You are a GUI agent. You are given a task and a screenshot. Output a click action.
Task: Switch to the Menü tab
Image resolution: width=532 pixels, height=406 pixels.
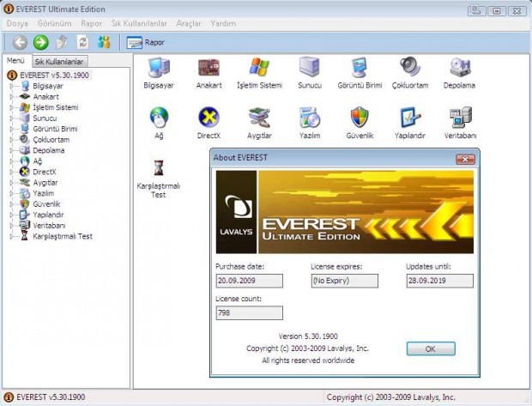16,61
